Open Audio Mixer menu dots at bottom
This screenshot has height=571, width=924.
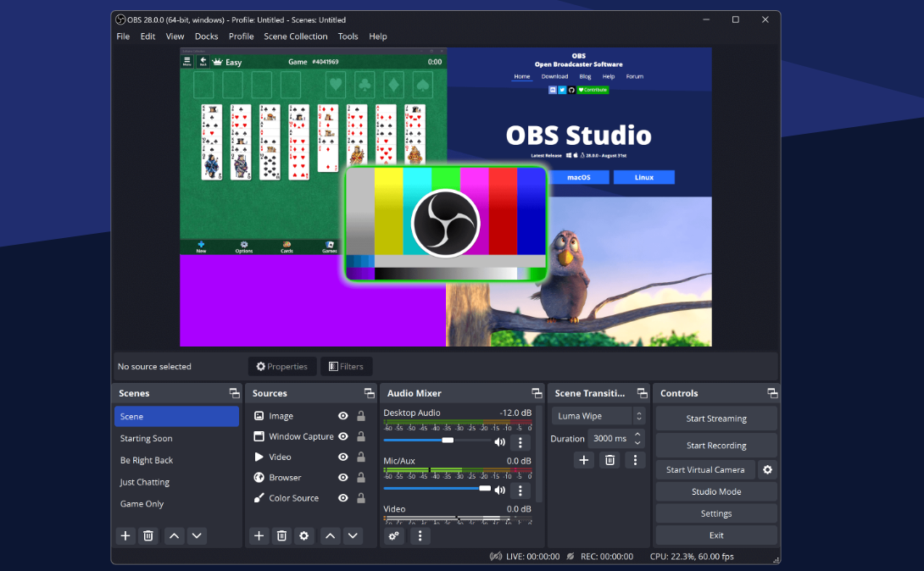click(x=420, y=535)
